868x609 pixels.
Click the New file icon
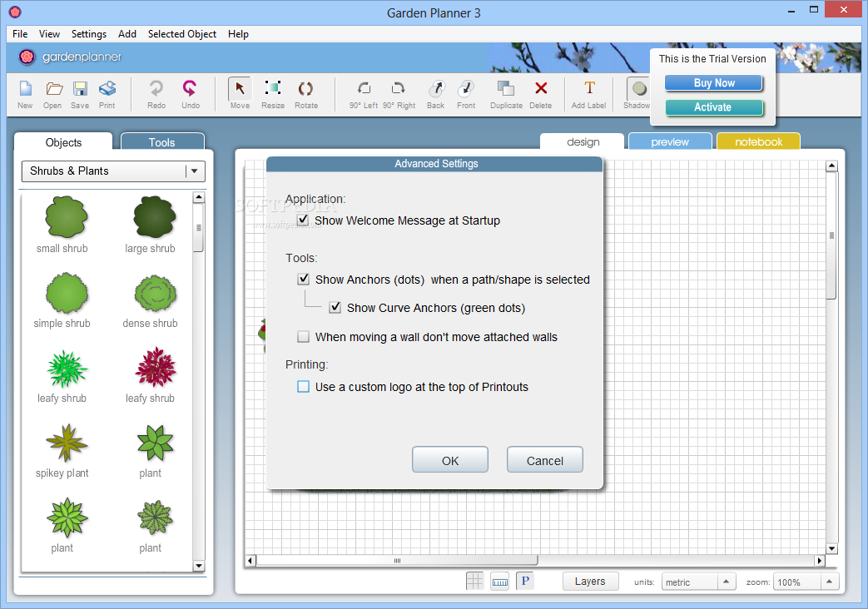[26, 89]
